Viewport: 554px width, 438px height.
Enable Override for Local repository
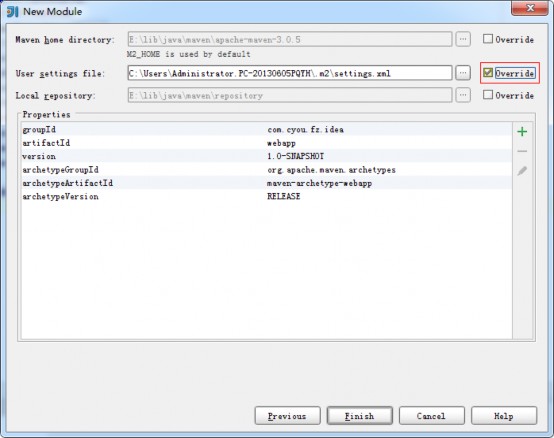pos(488,95)
